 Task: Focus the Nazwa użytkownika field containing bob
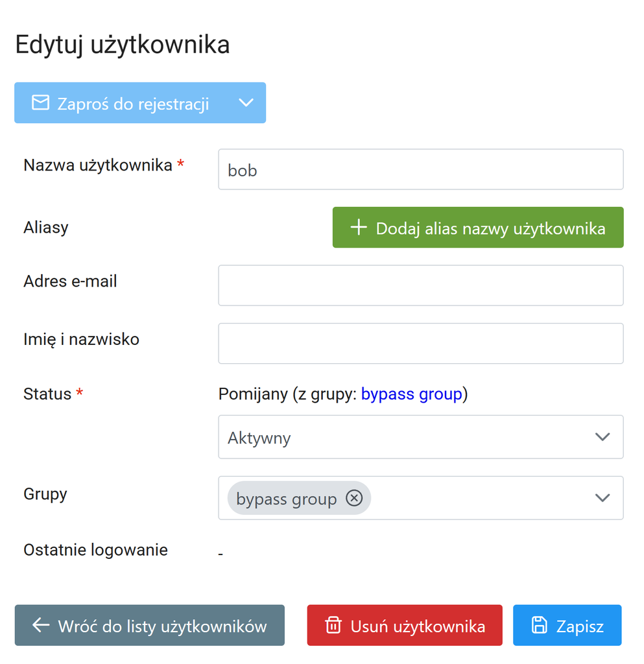[x=420, y=169]
